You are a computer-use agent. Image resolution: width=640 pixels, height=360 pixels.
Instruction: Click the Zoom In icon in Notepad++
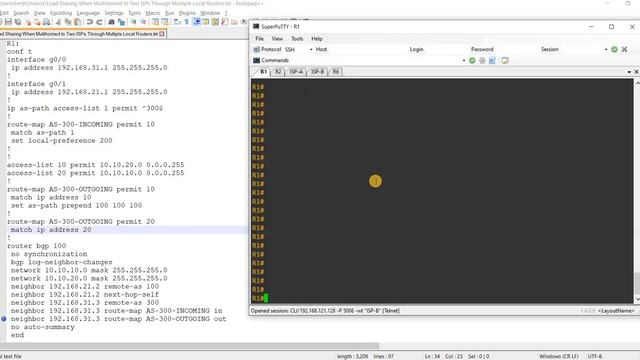133,22
